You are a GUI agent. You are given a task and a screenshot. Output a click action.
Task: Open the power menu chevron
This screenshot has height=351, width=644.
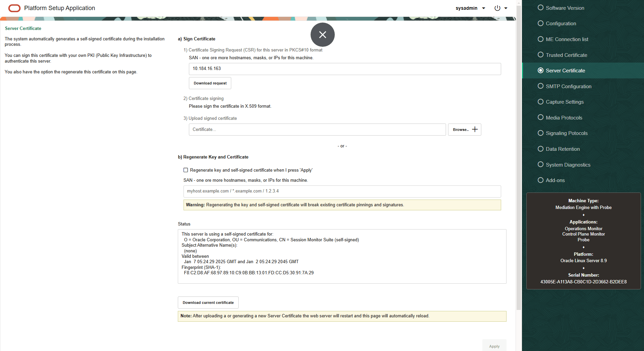505,8
